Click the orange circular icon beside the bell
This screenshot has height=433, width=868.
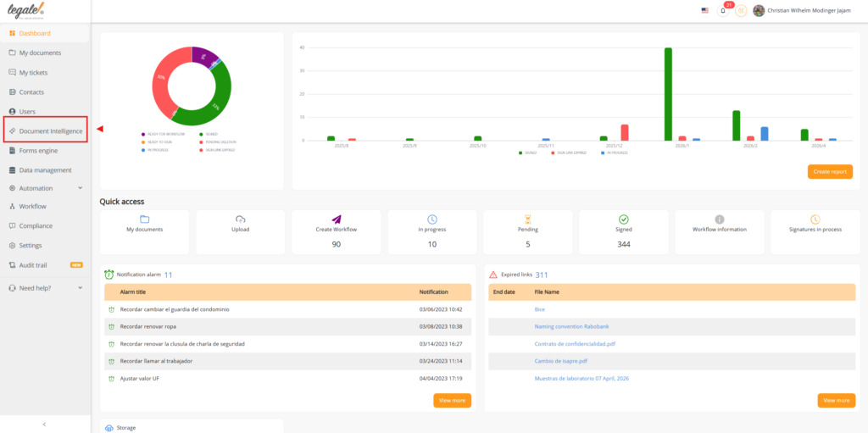coord(741,10)
